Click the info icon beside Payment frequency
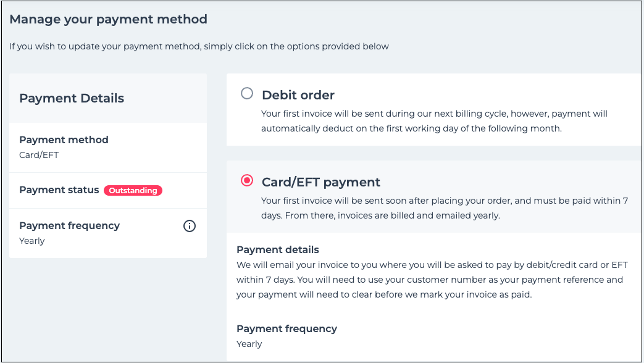The image size is (644, 363). [190, 226]
